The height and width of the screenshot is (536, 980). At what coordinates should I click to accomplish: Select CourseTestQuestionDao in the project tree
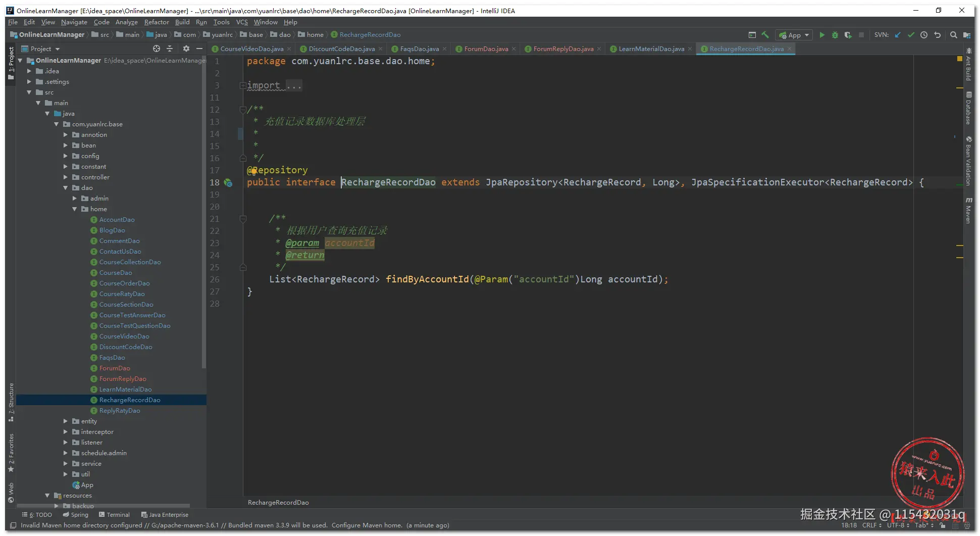(x=134, y=326)
